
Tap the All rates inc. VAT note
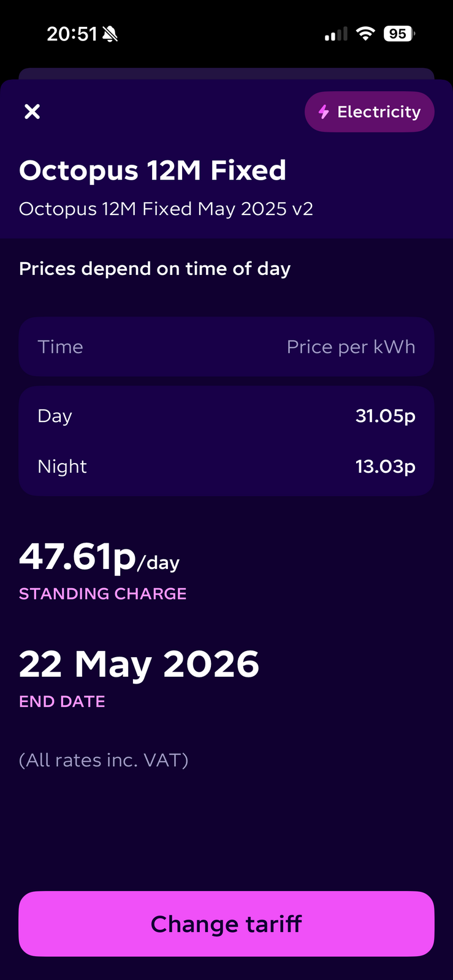[x=104, y=760]
